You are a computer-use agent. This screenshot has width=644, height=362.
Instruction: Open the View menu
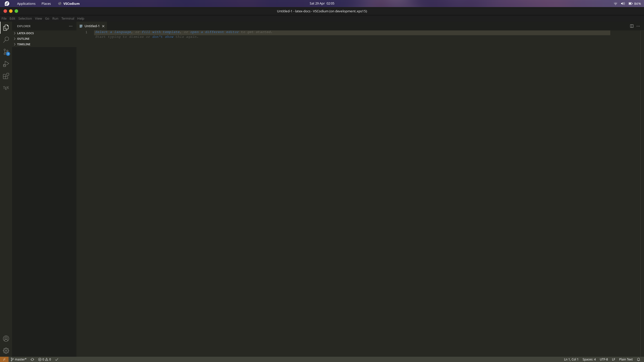tap(38, 18)
